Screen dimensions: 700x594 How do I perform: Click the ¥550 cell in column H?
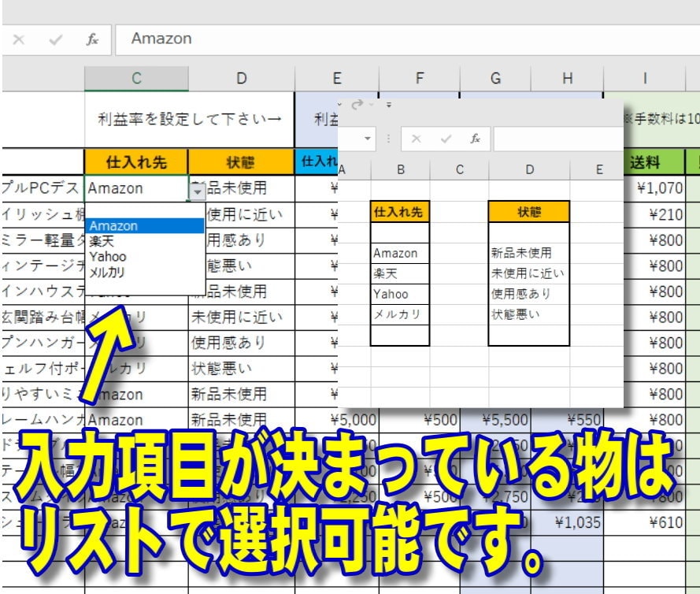click(x=568, y=420)
